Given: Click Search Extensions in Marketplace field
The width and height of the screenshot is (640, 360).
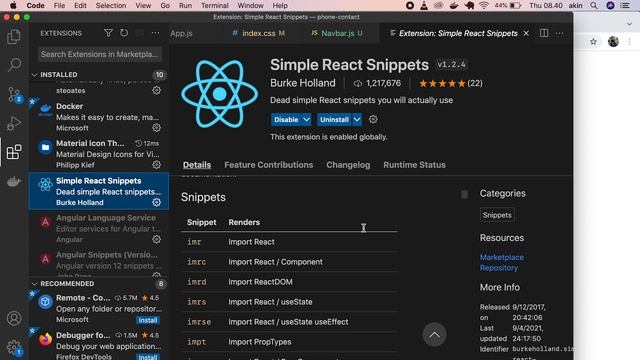Looking at the screenshot, I should (x=100, y=54).
